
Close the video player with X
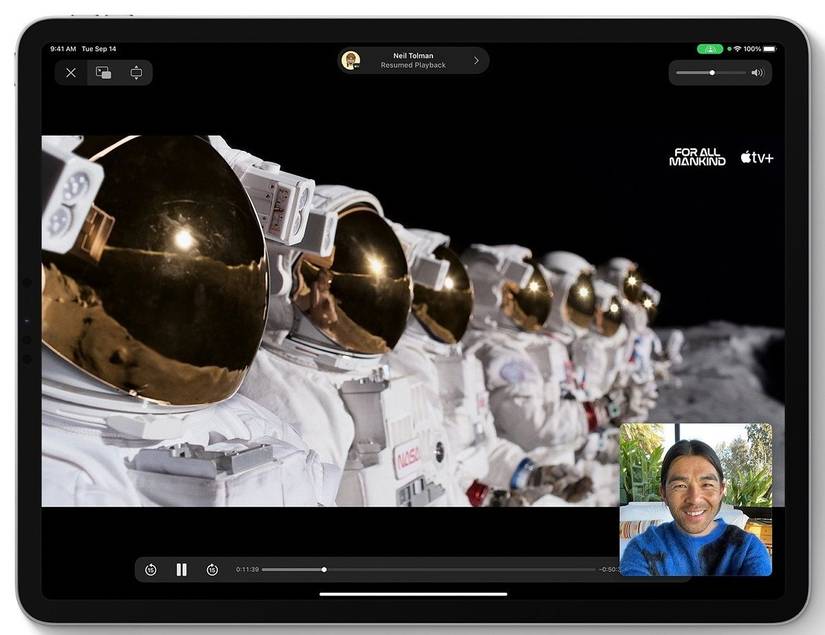(x=71, y=73)
